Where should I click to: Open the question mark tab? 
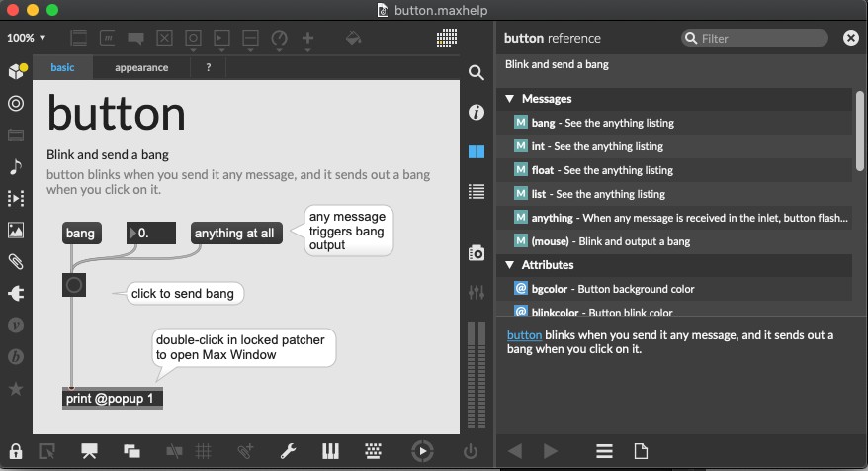coord(209,67)
